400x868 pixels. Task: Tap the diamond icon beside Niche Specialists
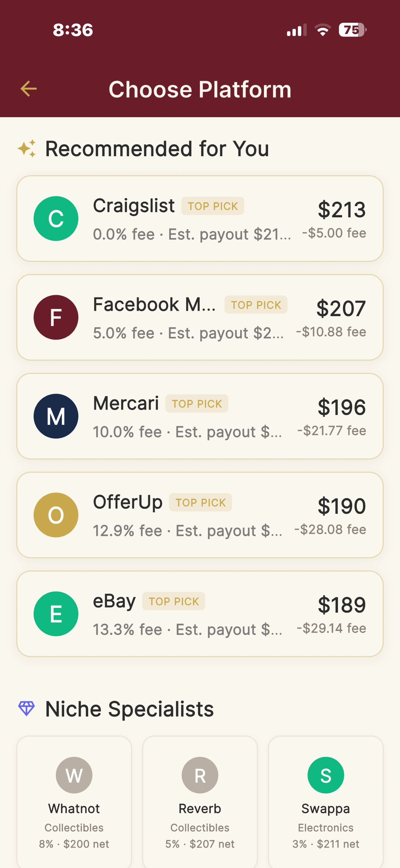tap(26, 709)
